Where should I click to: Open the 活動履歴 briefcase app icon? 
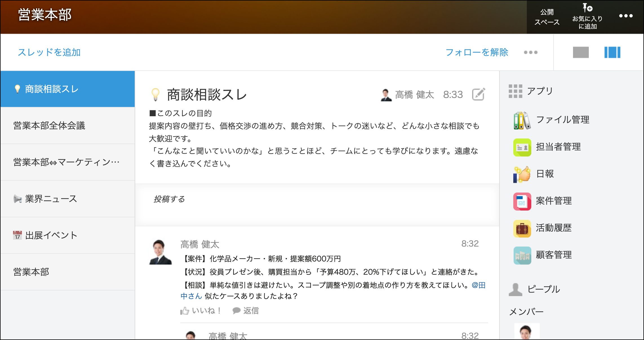[522, 228]
